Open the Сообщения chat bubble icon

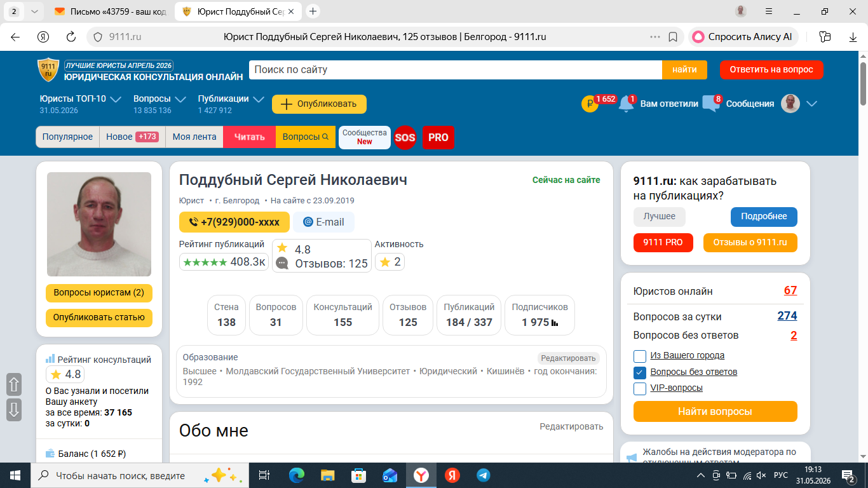pos(710,104)
